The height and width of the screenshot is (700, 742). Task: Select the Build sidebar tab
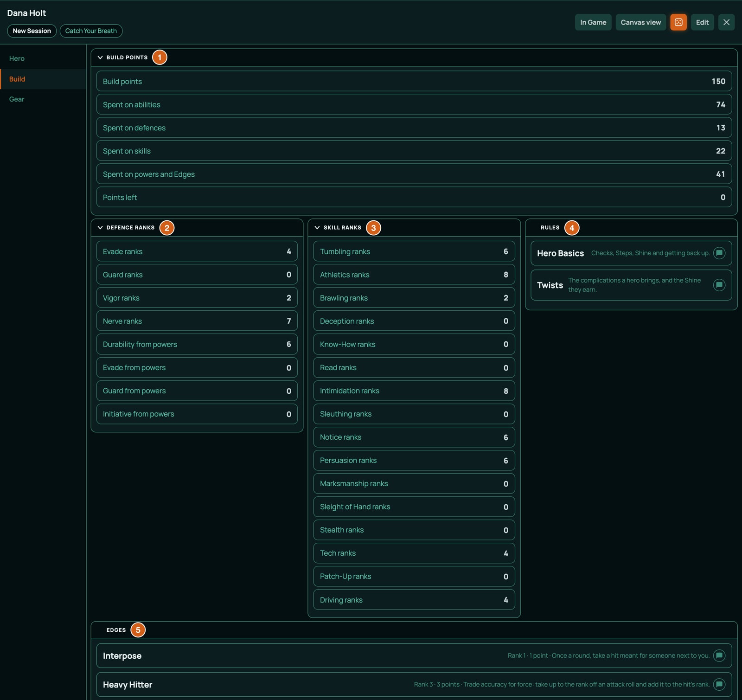tap(43, 79)
